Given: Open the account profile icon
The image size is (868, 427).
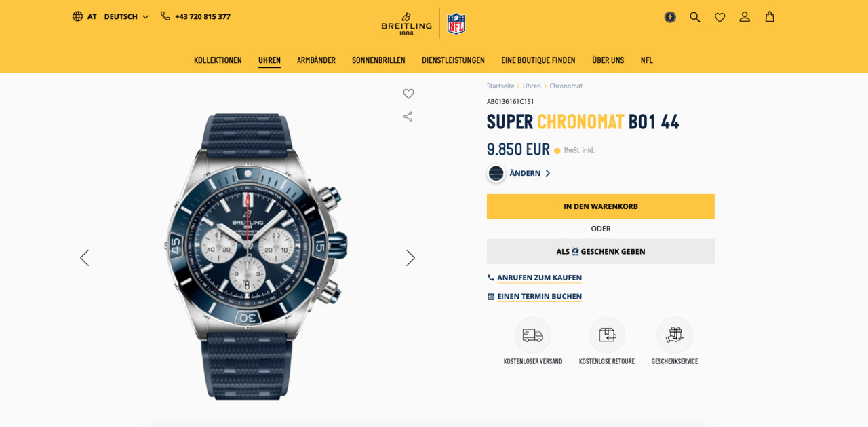Looking at the screenshot, I should coord(745,17).
